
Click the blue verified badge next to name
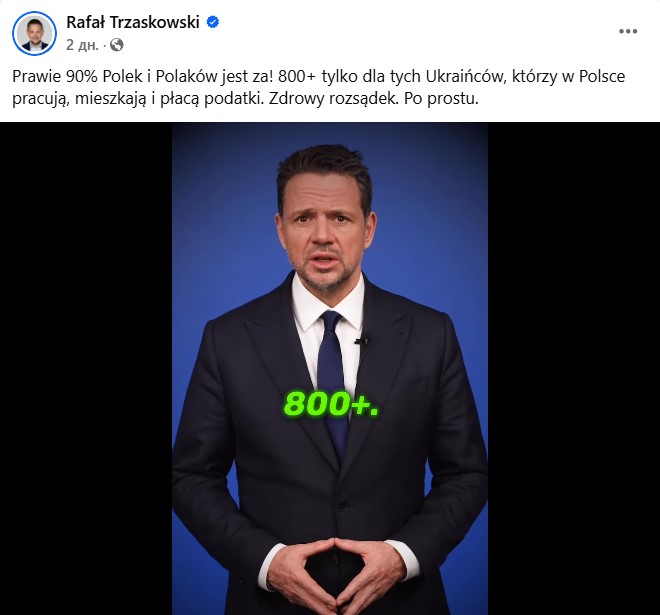[x=213, y=21]
